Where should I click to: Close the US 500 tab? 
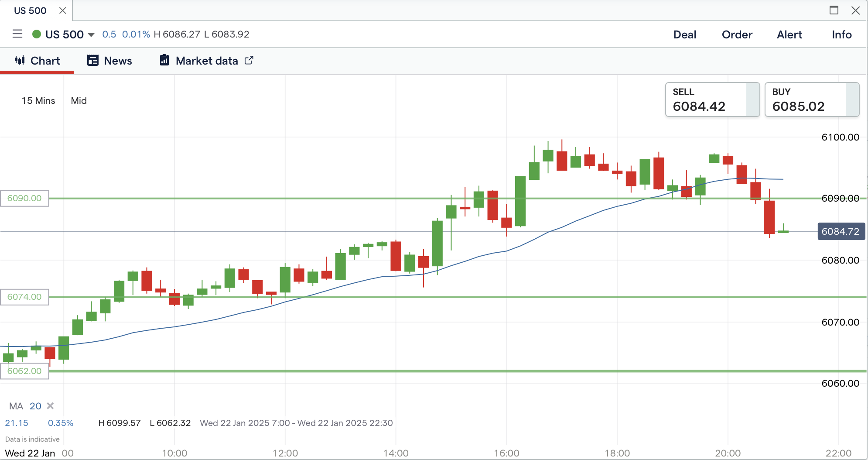[63, 10]
